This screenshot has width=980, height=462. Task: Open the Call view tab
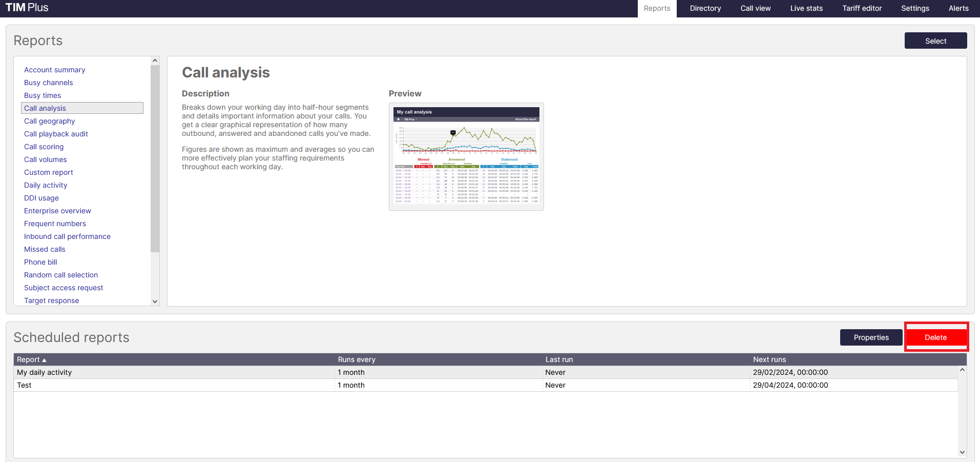pos(755,8)
